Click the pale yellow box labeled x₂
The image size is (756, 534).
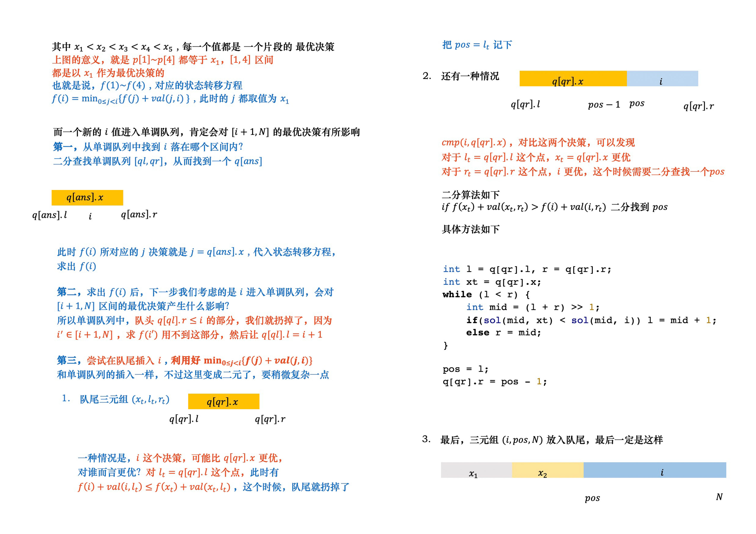[x=548, y=470]
